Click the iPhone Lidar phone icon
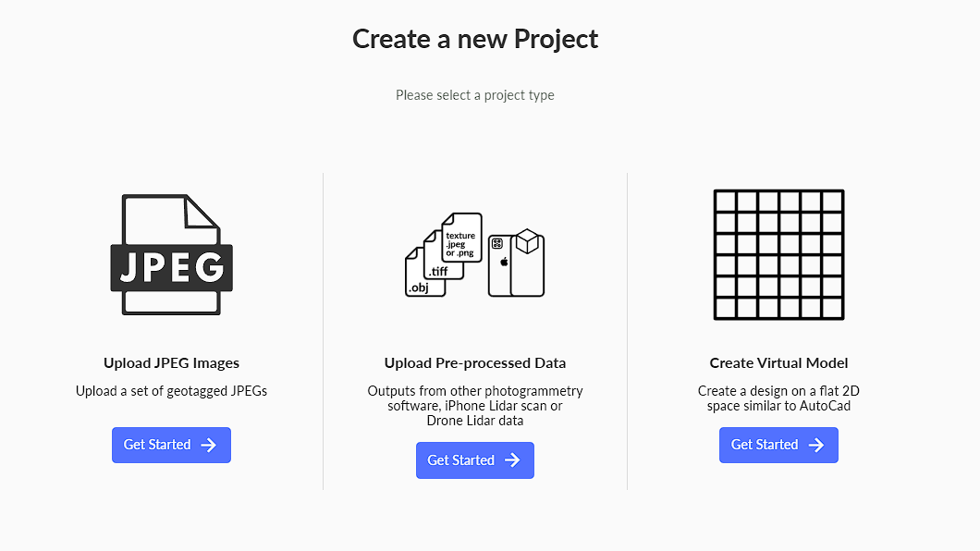Image resolution: width=980 pixels, height=551 pixels. pyautogui.click(x=506, y=268)
